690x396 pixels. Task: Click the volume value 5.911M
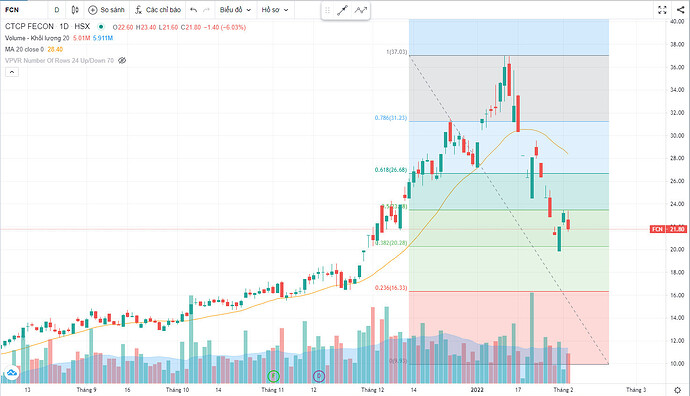(103, 38)
